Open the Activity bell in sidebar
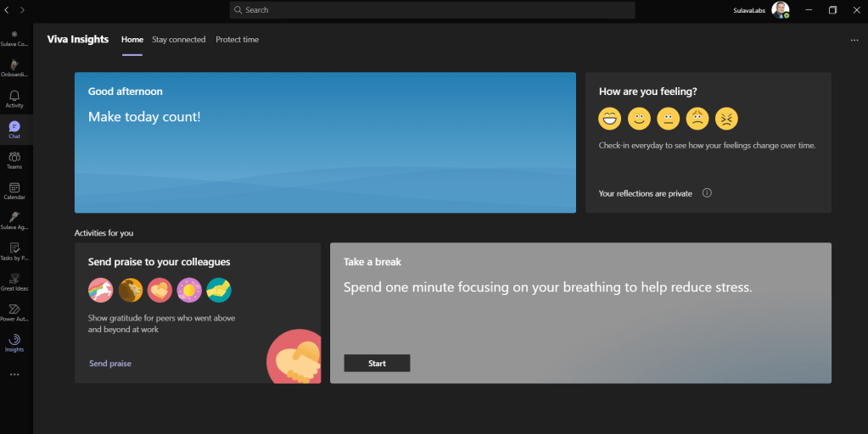This screenshot has height=434, width=868. click(x=14, y=98)
